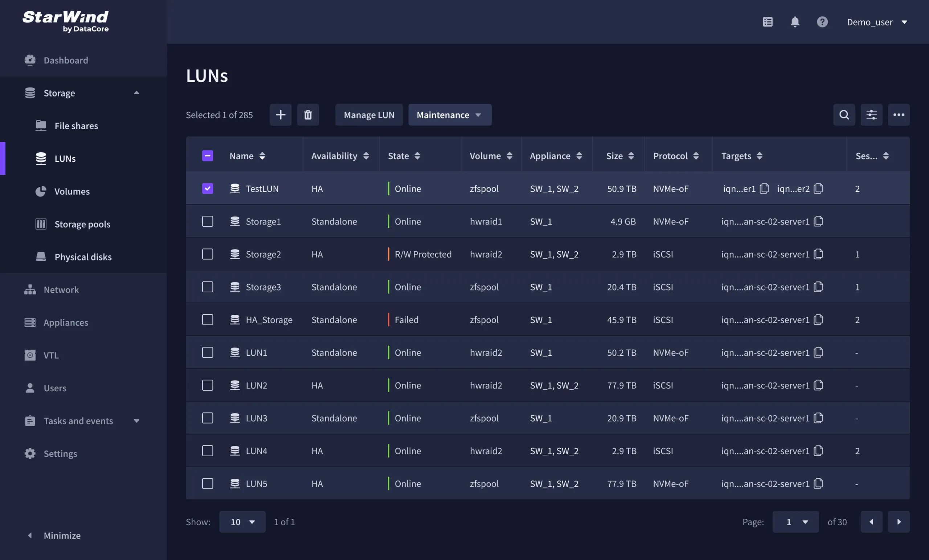
Task: Open the Show 10 rows dropdown
Action: coord(242,522)
